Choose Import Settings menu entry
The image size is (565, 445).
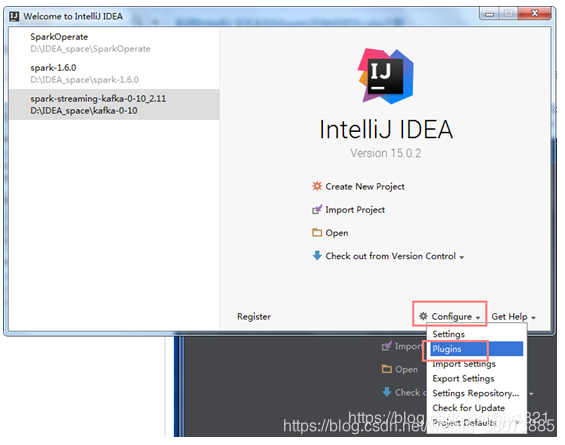[x=476, y=364]
